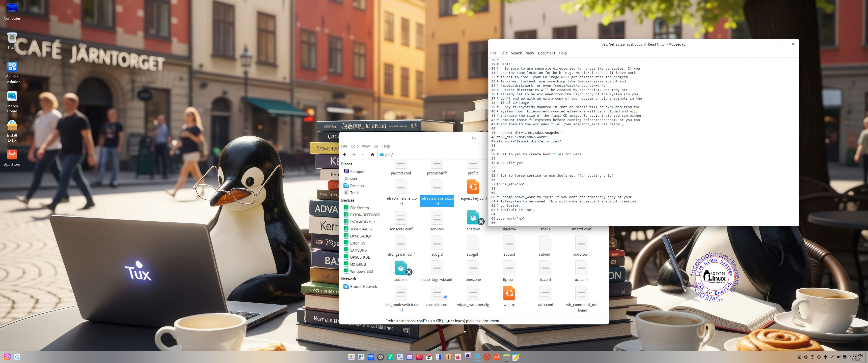This screenshot has width=868, height=363.
Task: Open the Document menu in Mousepad
Action: [x=546, y=53]
